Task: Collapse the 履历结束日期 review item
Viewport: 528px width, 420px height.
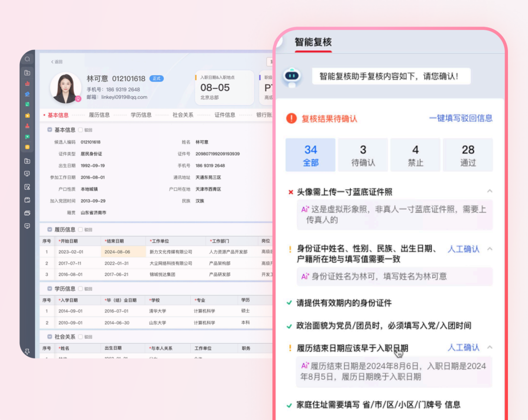Action: coord(489,348)
